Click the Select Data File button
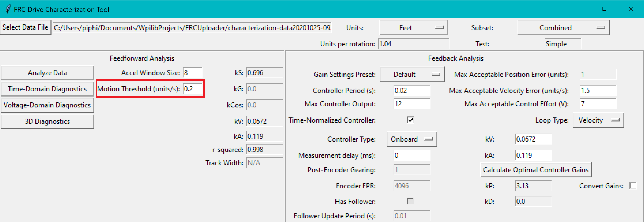The height and width of the screenshot is (222, 644). (x=26, y=27)
